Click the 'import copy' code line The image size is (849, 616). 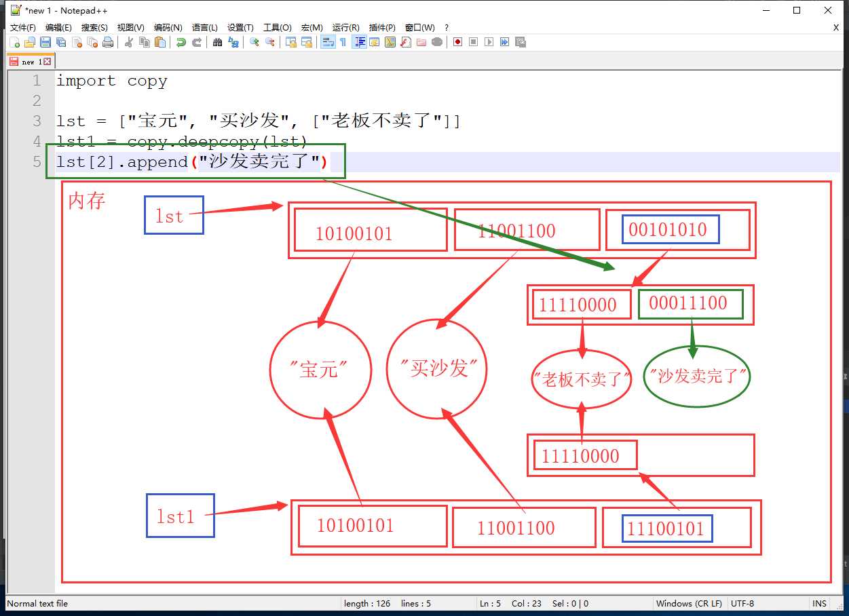[x=111, y=81]
